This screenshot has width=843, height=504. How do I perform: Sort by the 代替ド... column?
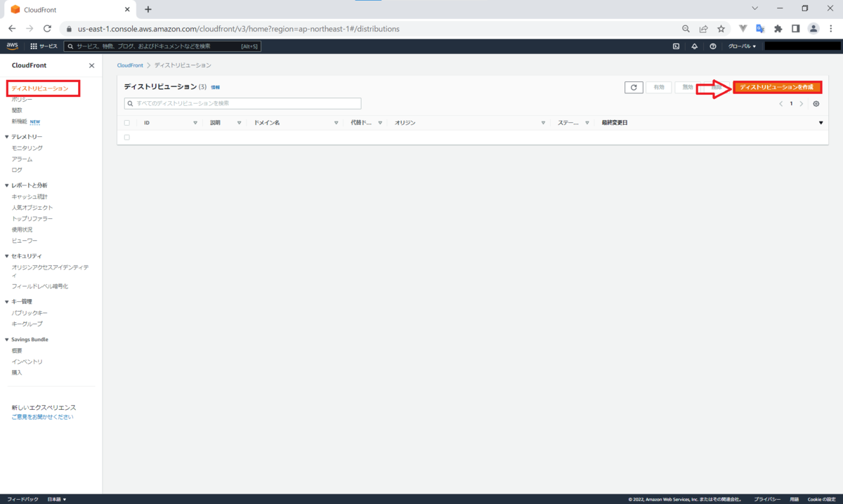[x=380, y=123]
